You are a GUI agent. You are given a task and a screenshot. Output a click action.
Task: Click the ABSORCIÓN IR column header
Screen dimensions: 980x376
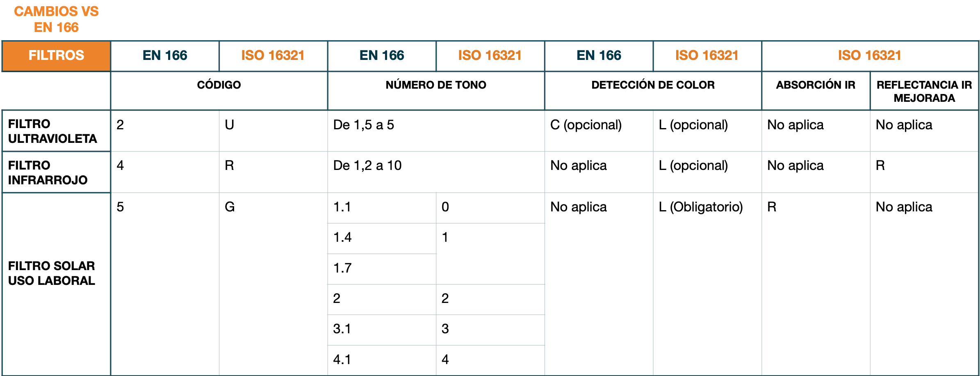tap(815, 85)
